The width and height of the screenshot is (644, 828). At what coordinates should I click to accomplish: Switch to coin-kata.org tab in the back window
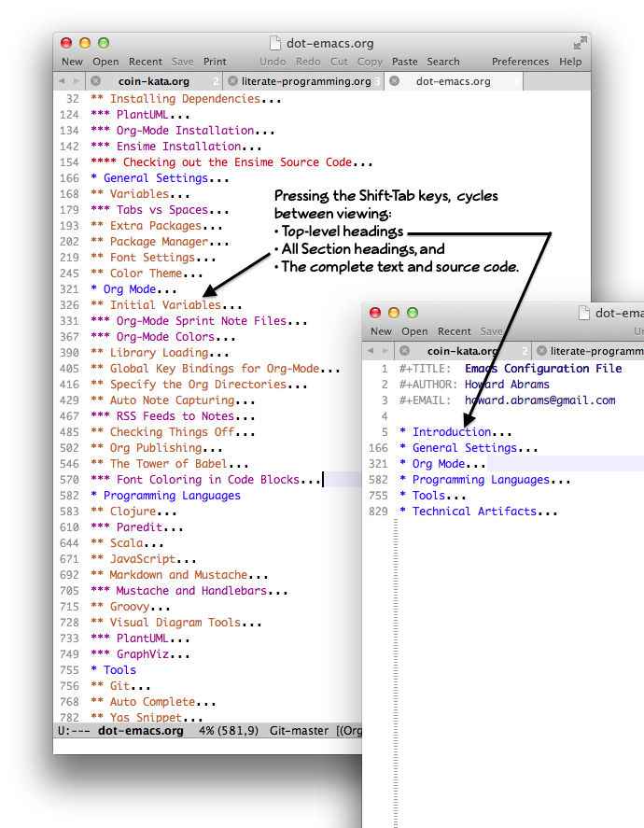pos(154,81)
